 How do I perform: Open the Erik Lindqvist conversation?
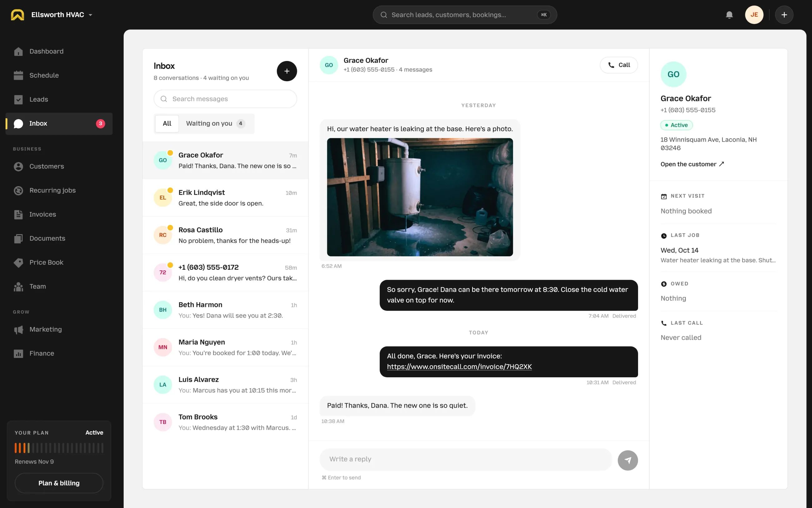pyautogui.click(x=225, y=198)
